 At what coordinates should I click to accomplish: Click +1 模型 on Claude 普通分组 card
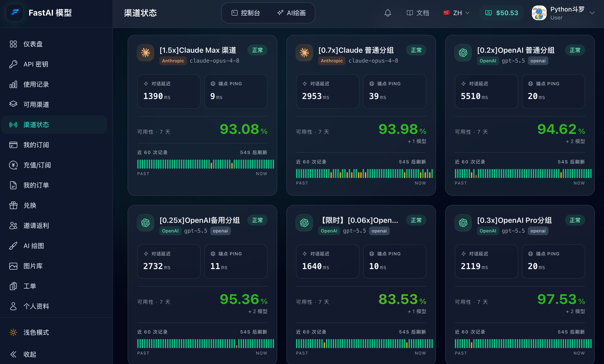point(417,141)
